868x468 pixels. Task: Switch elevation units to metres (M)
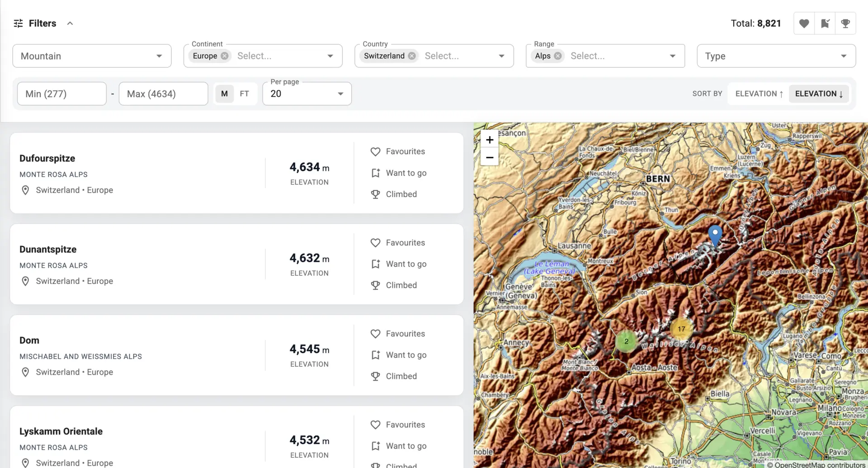(224, 94)
